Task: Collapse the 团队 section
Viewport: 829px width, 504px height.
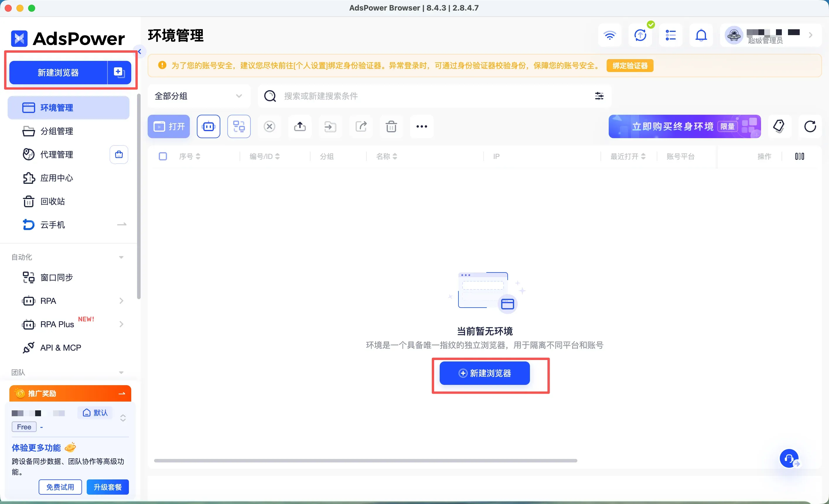Action: (x=121, y=373)
